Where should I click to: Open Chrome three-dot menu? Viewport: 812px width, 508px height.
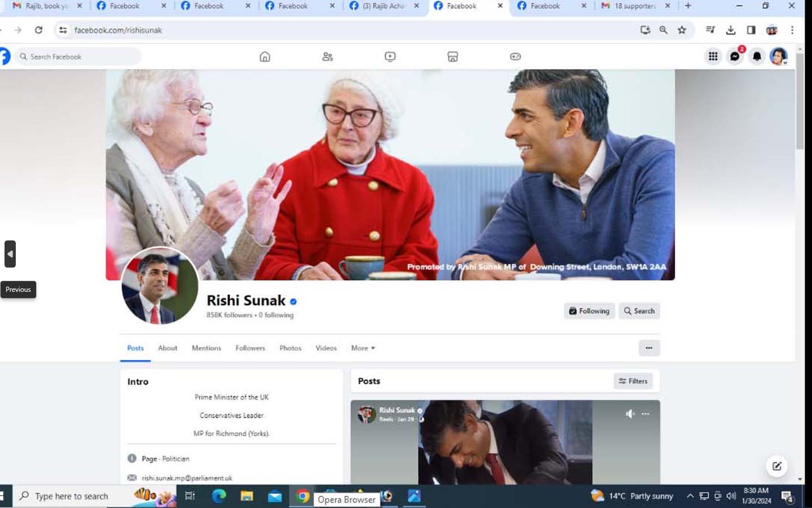[x=792, y=30]
